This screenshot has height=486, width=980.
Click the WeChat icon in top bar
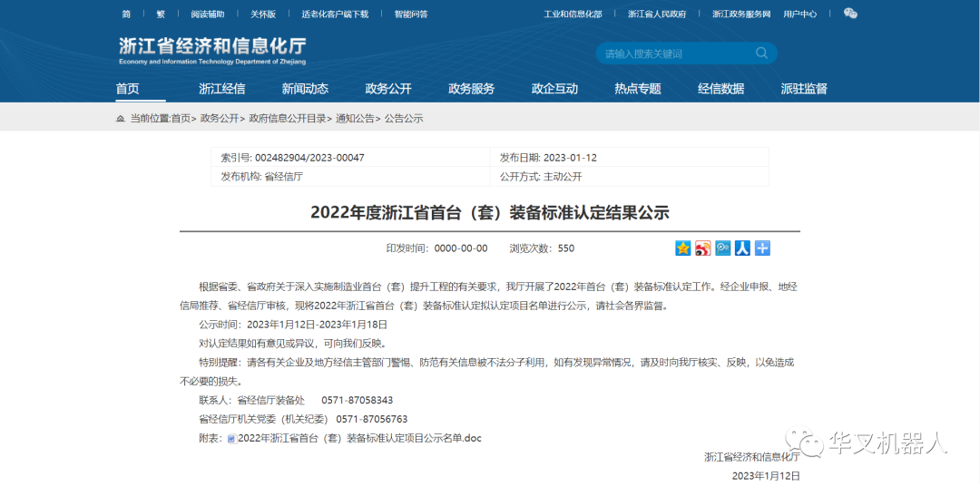pos(850,14)
